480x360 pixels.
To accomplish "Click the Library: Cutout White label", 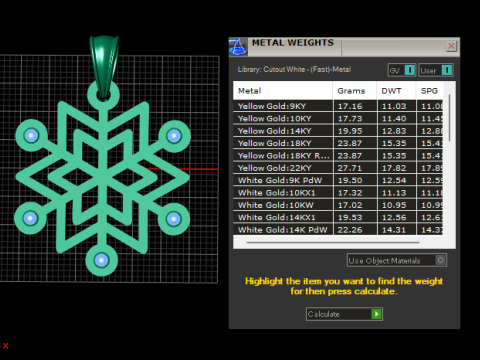I will pos(294,69).
